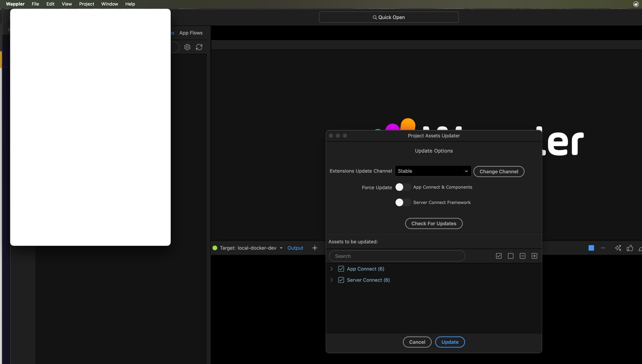Expand the App Connect (6) tree node
The height and width of the screenshot is (364, 642).
[331, 269]
